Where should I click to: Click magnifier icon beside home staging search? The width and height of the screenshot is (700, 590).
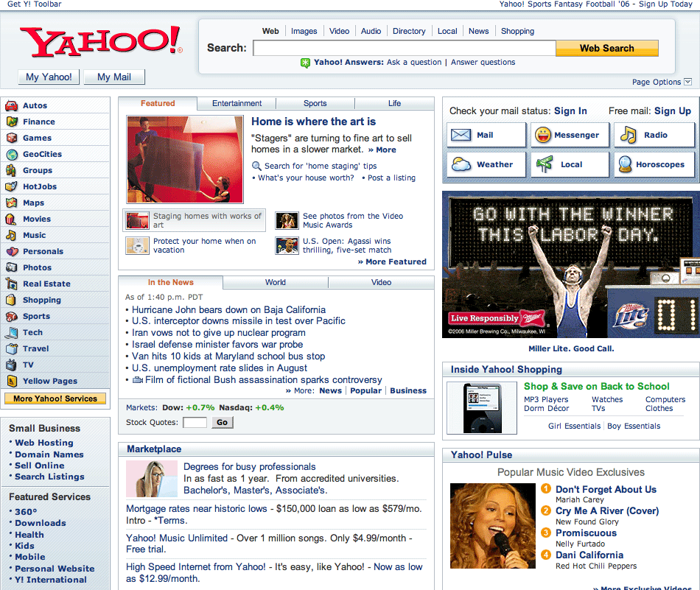(256, 166)
